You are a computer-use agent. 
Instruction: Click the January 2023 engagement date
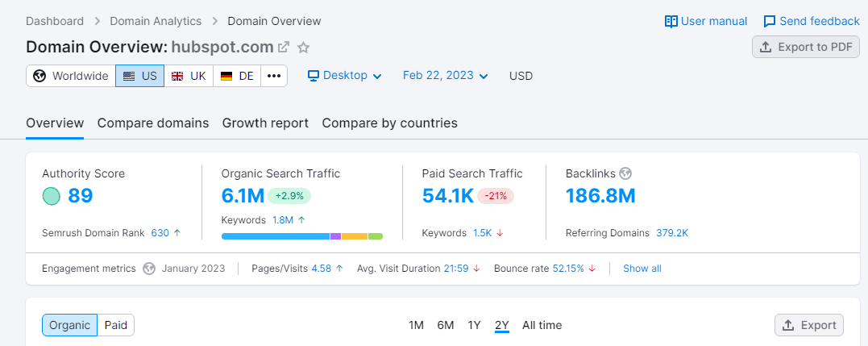[193, 269]
